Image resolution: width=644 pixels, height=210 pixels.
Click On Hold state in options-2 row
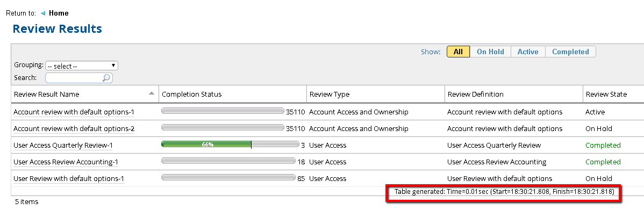pyautogui.click(x=599, y=129)
